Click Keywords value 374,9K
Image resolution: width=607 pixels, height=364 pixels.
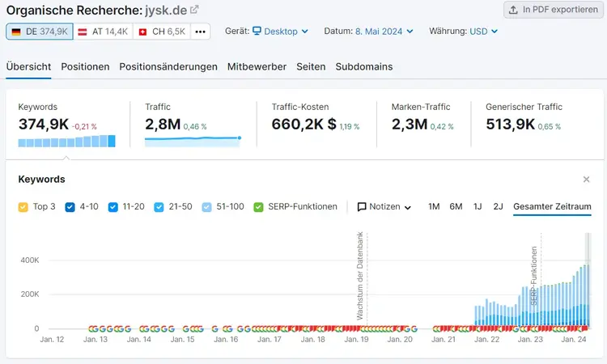(44, 125)
